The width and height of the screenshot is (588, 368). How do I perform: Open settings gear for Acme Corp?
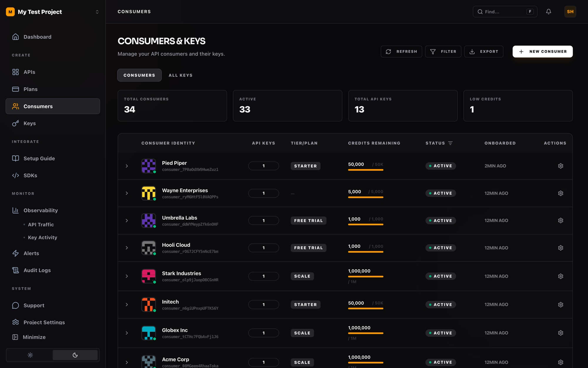click(x=561, y=362)
